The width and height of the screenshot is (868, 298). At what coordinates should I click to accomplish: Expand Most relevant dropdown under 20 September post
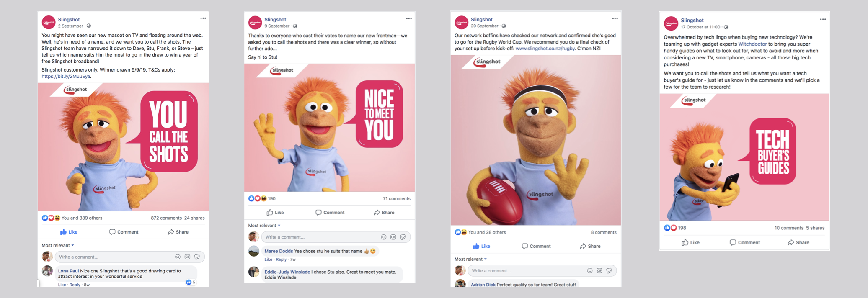tap(471, 259)
